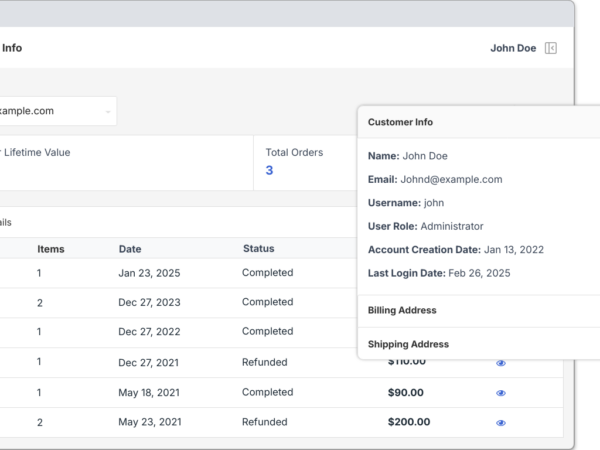This screenshot has height=450, width=600.
Task: Click the John Doe name in header
Action: (x=513, y=48)
